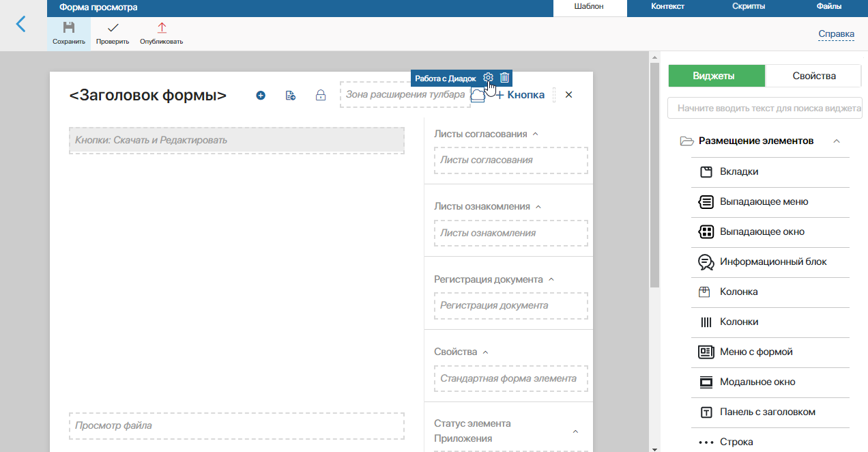Image resolution: width=868 pixels, height=452 pixels.
Task: Pick the Вкладки widget icon
Action: point(706,172)
